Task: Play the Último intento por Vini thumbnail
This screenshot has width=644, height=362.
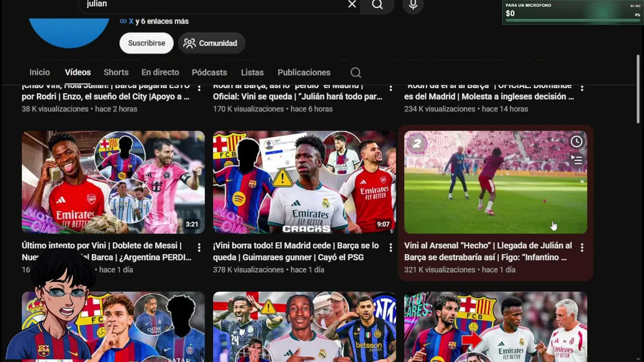Action: point(113,182)
